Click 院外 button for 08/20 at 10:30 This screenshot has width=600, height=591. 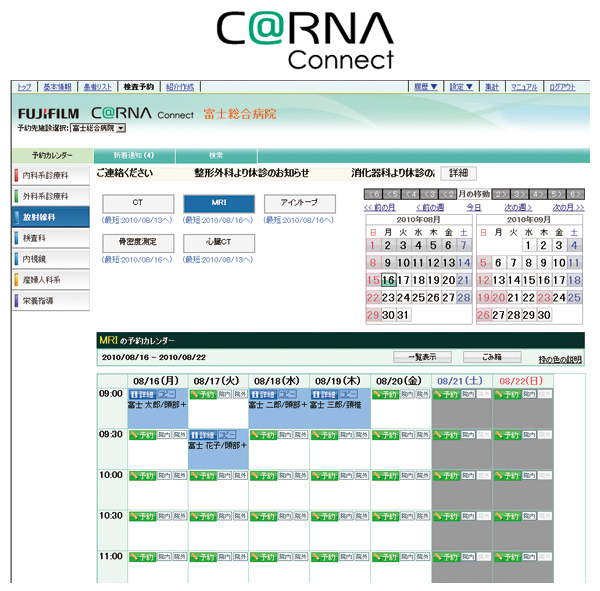coord(422,516)
